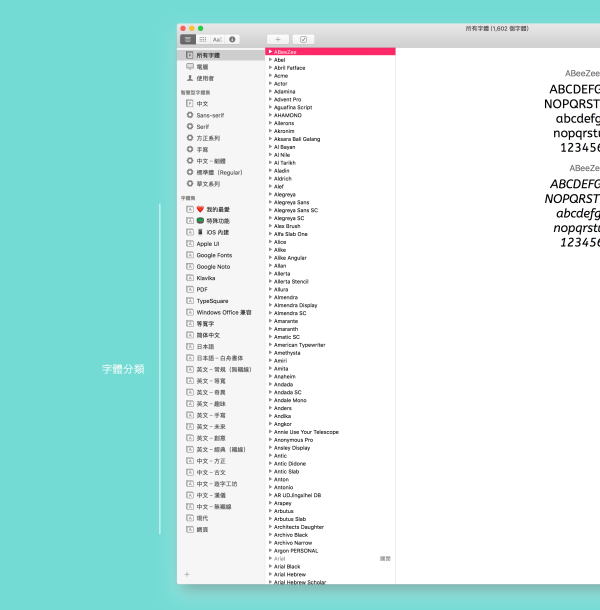Expand the ABeeZee font family triangle
Screen dimensions: 600x610
[270, 52]
